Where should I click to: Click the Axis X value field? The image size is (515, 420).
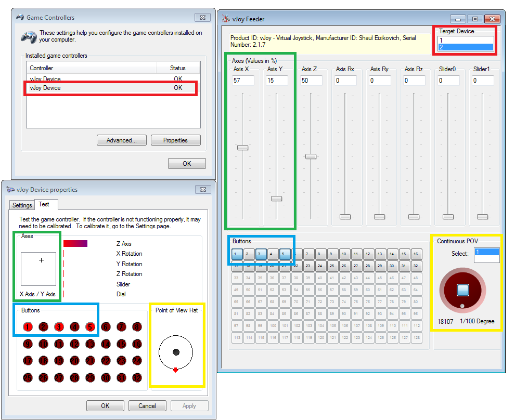pyautogui.click(x=243, y=81)
